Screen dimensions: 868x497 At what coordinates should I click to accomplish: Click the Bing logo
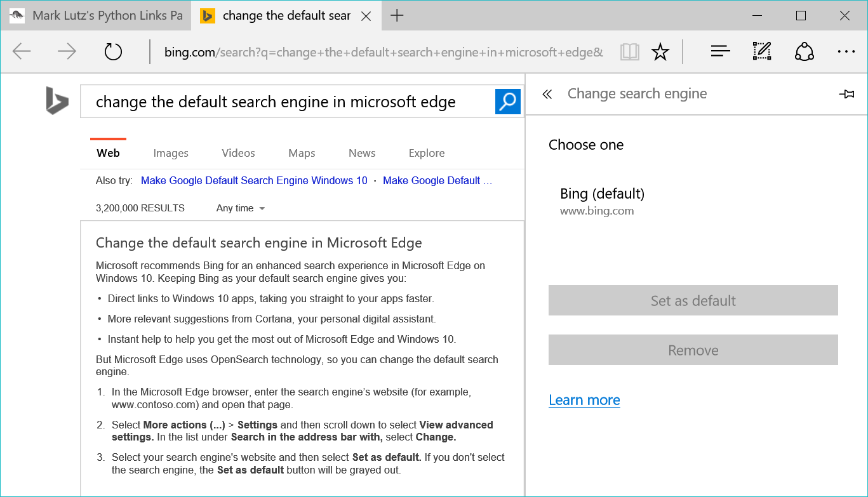tap(57, 101)
